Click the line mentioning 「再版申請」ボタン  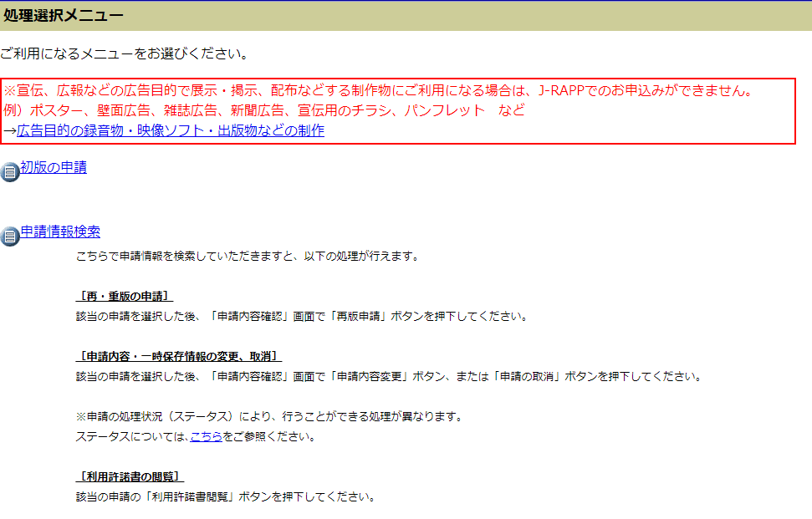[x=303, y=316]
